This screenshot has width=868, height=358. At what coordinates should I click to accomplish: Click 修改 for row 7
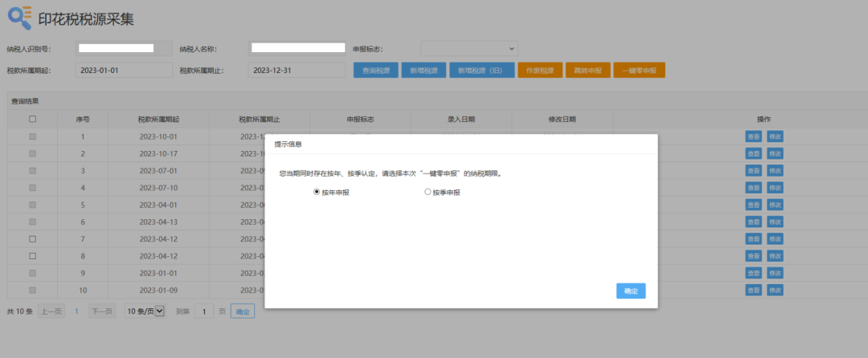(775, 239)
